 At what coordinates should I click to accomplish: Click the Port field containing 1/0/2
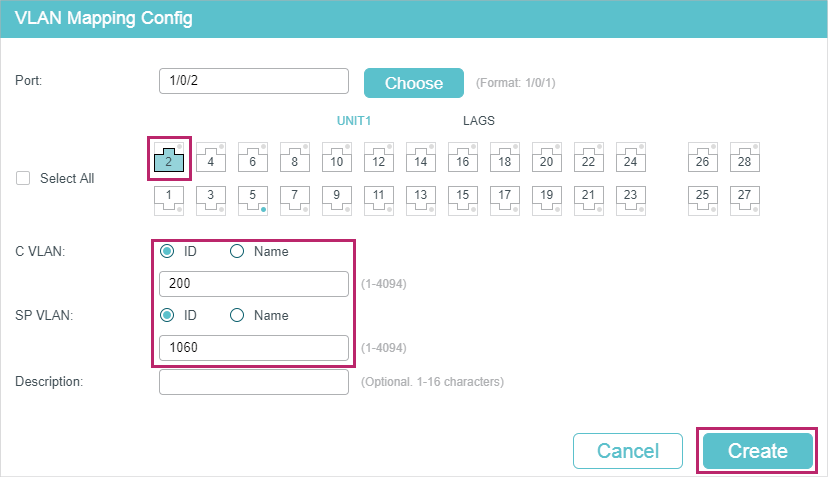click(x=254, y=81)
